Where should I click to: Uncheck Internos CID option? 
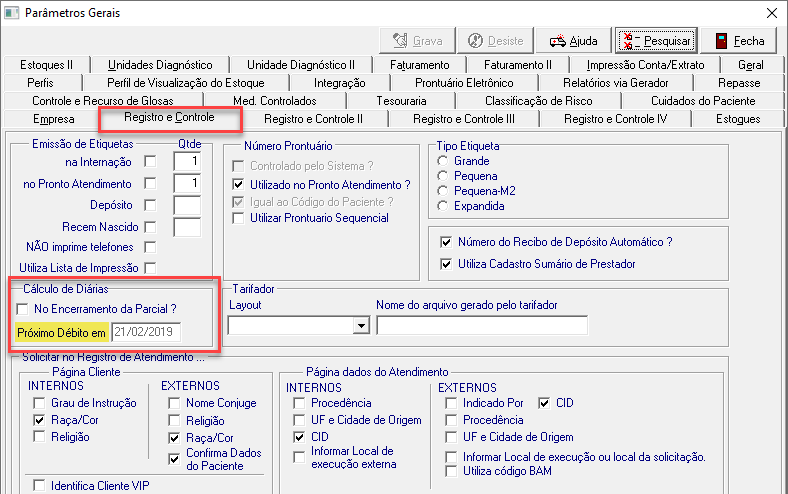click(299, 437)
